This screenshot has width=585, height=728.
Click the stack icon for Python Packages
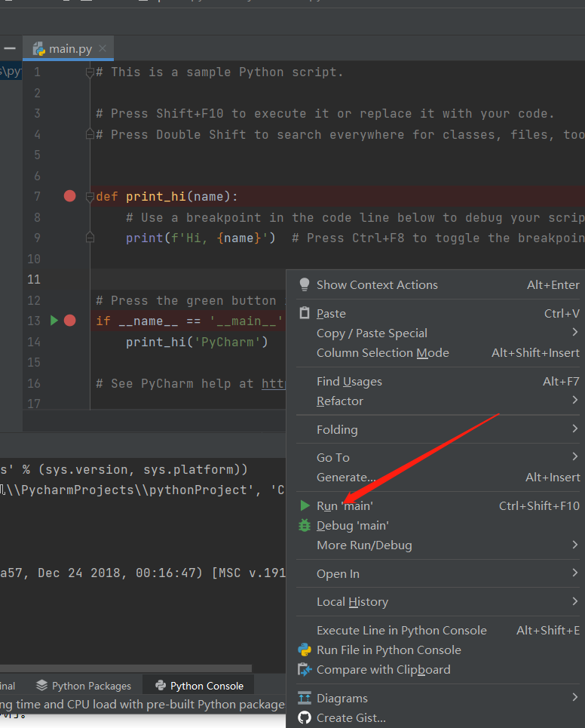tap(41, 685)
